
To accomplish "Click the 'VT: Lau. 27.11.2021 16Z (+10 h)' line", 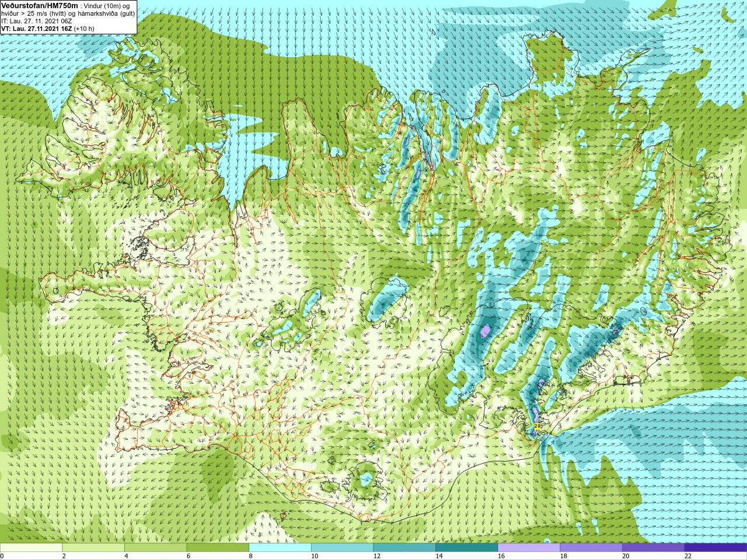I will click(48, 29).
